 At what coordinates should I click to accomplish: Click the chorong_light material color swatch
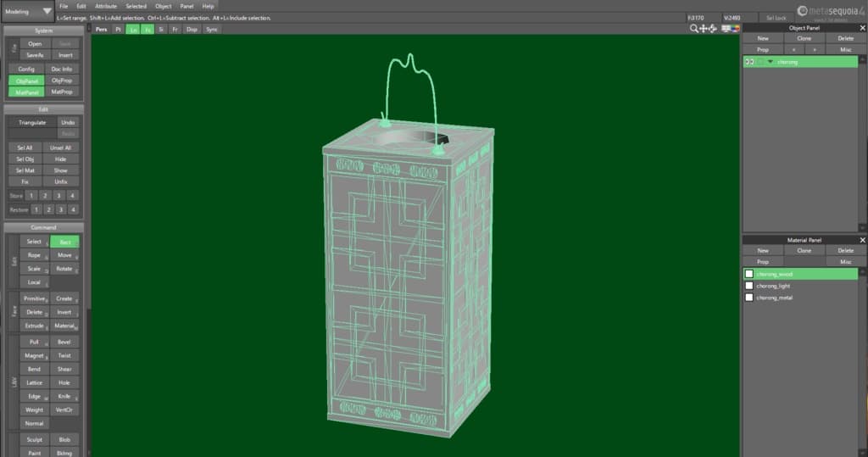tap(748, 286)
